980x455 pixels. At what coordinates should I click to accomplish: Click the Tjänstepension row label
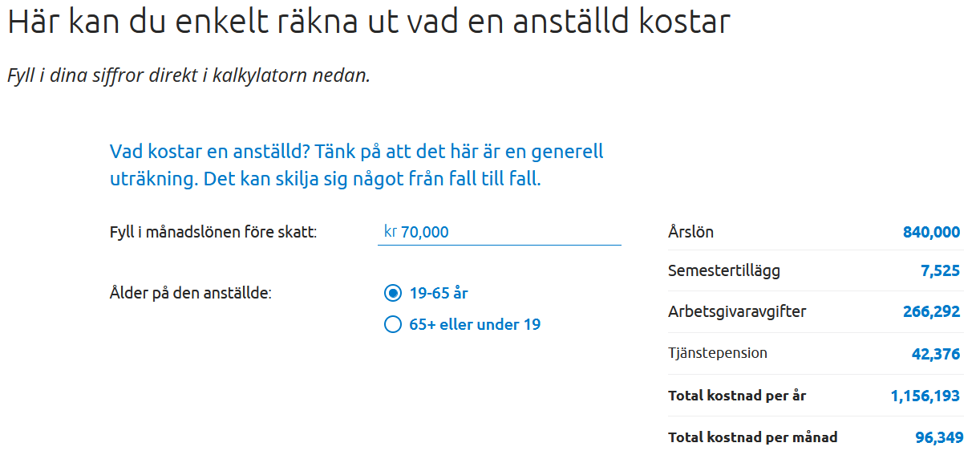(x=717, y=353)
